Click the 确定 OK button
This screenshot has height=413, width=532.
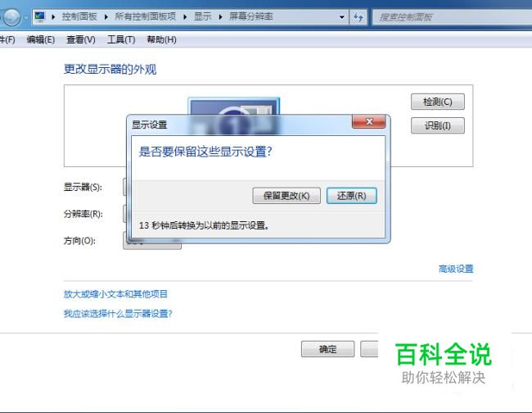point(327,349)
